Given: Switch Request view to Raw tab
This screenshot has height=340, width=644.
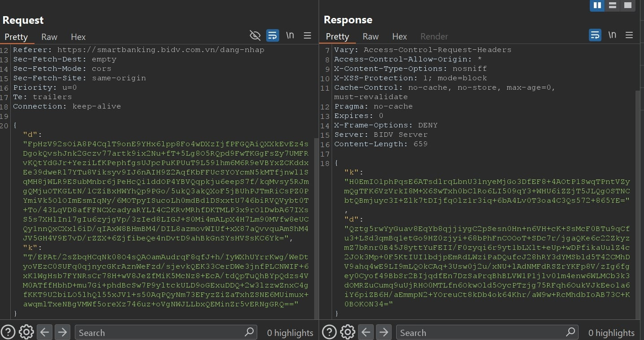Looking at the screenshot, I should tap(49, 37).
